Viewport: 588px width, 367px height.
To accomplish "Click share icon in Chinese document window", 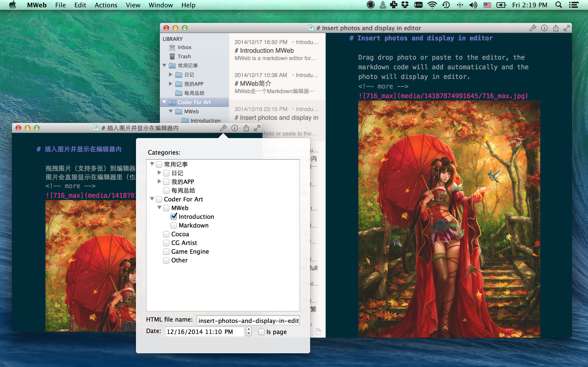I will click(246, 128).
